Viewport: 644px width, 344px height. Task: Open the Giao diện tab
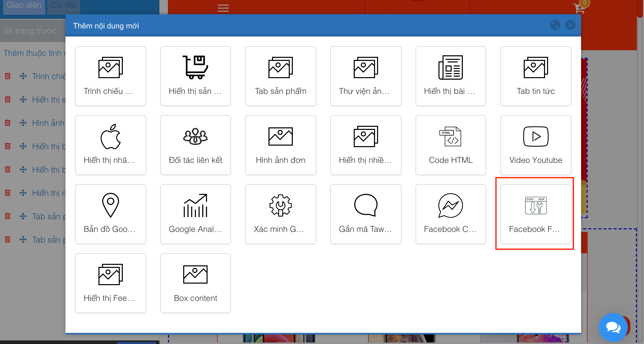click(x=24, y=6)
